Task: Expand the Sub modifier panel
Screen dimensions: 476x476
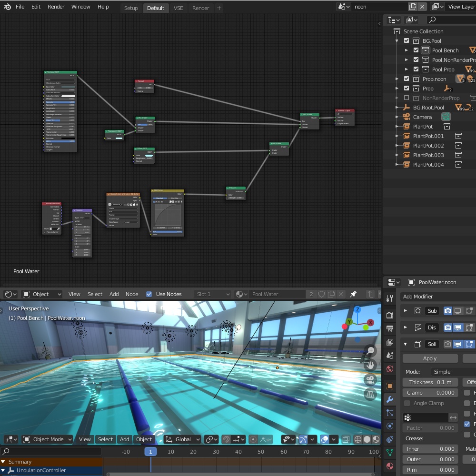Action: pos(406,311)
